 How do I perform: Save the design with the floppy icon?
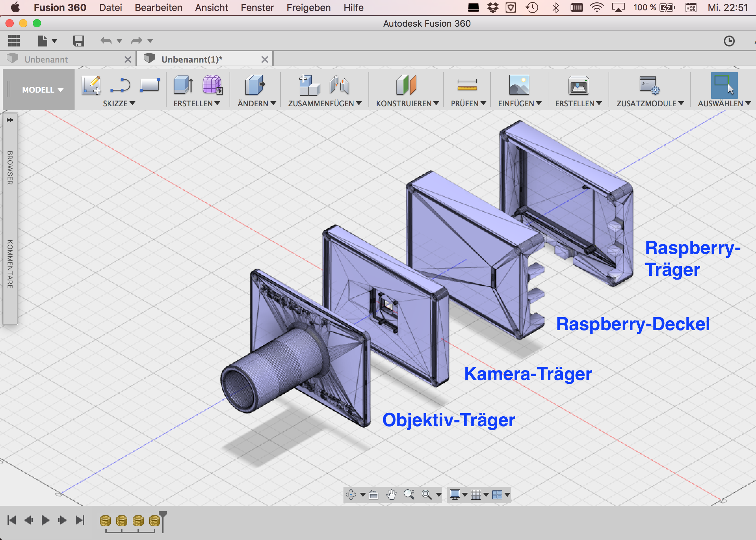click(78, 41)
